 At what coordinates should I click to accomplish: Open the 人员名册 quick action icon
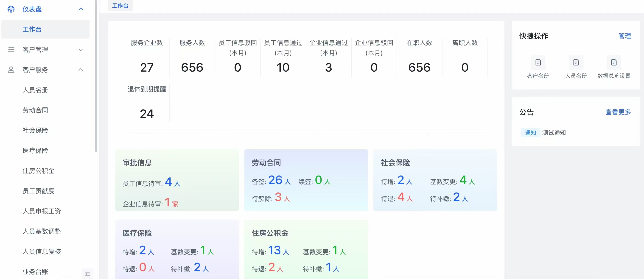click(576, 62)
